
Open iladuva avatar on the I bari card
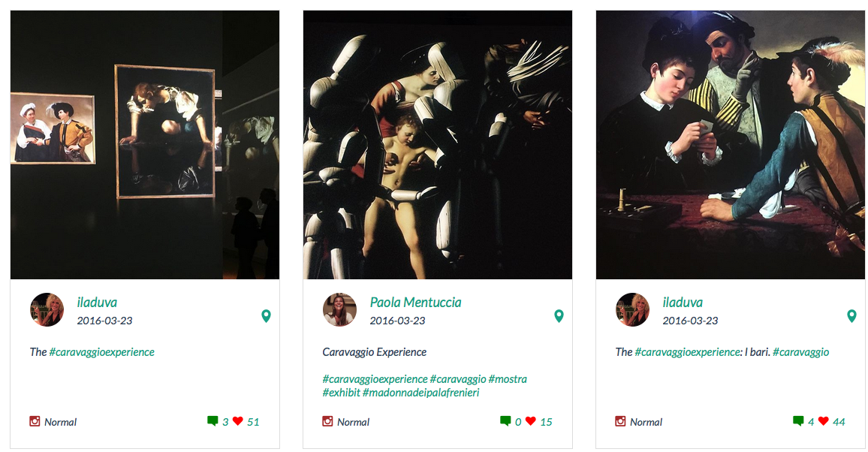(632, 309)
